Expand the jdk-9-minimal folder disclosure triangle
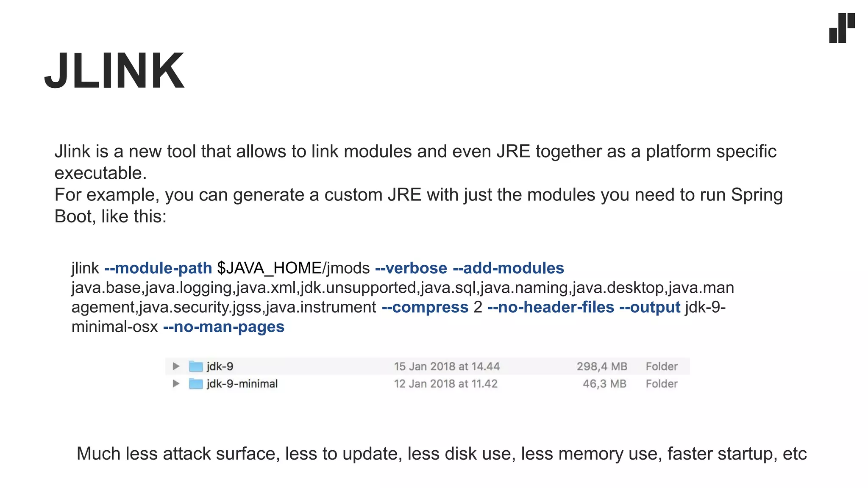 (176, 384)
